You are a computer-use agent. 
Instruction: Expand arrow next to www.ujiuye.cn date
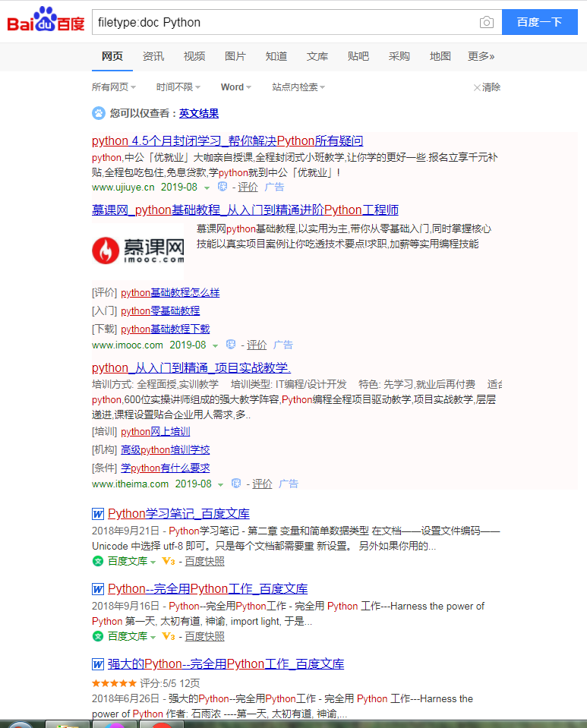207,188
